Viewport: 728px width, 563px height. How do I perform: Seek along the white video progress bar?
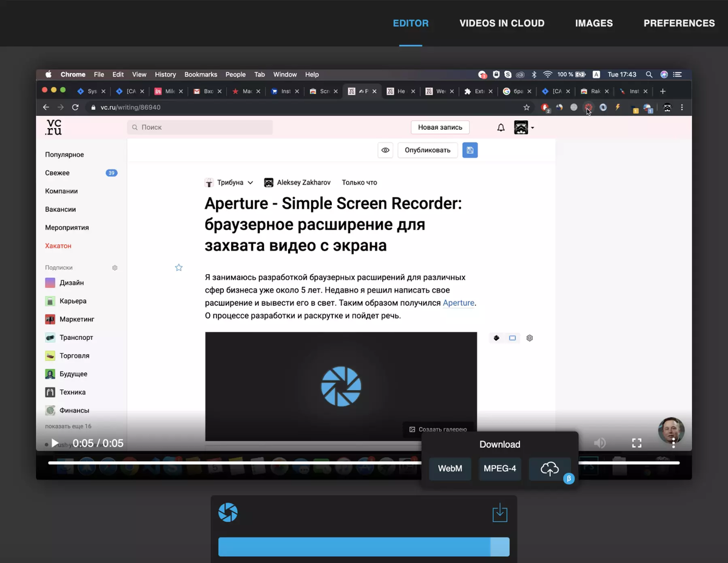364,463
